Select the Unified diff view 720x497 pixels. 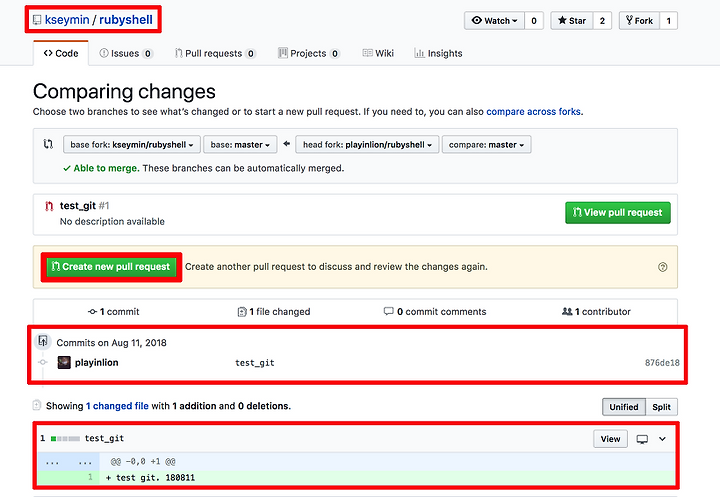[x=624, y=407]
